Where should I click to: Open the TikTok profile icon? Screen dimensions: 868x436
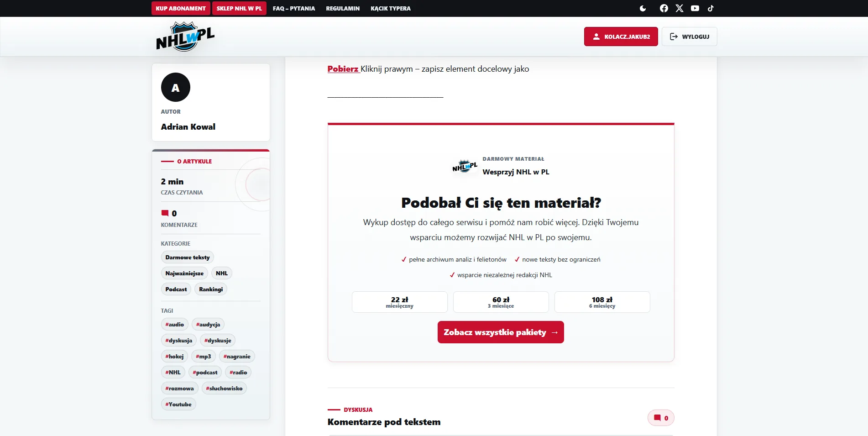tap(711, 8)
